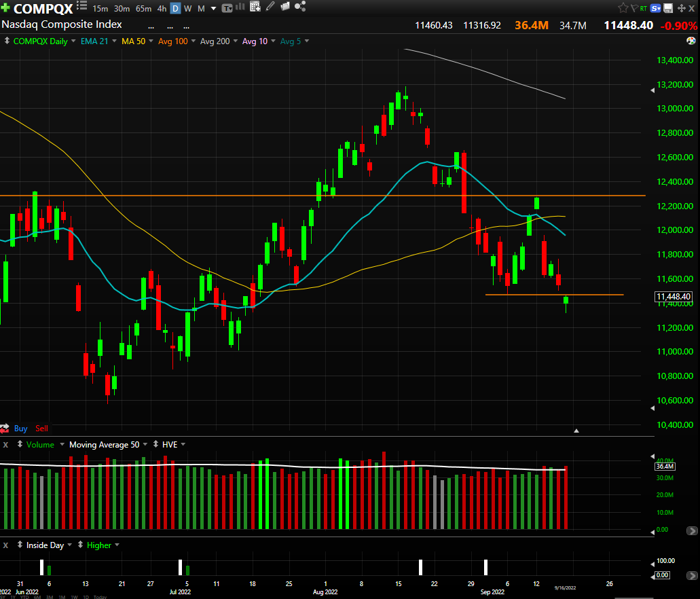The width and height of the screenshot is (700, 599).
Task: Switch to 30m timeframe
Action: [x=122, y=8]
